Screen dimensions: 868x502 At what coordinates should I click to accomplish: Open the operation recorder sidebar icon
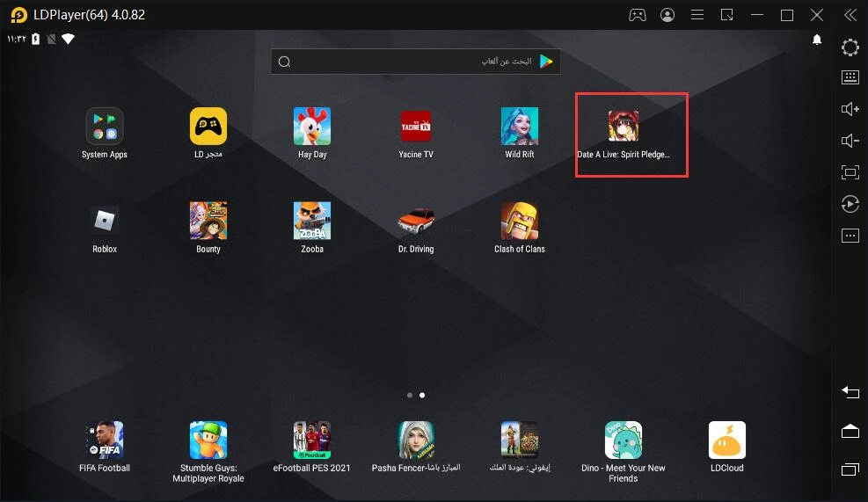point(850,204)
